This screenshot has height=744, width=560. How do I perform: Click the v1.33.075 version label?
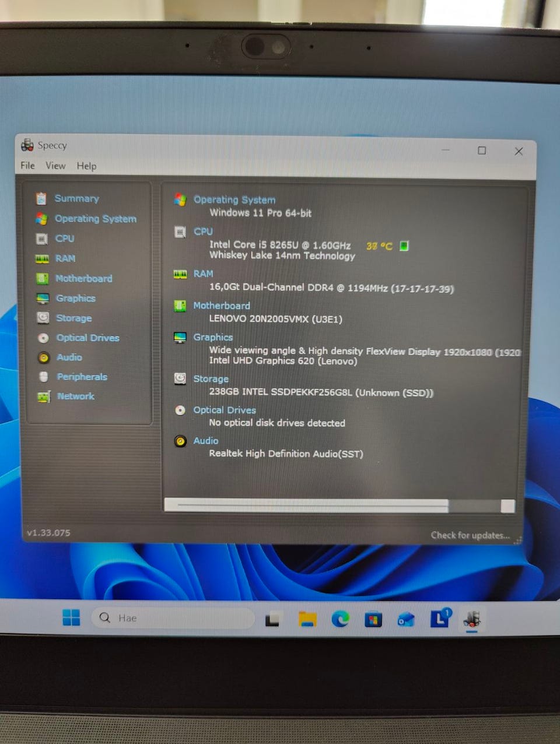tap(48, 533)
